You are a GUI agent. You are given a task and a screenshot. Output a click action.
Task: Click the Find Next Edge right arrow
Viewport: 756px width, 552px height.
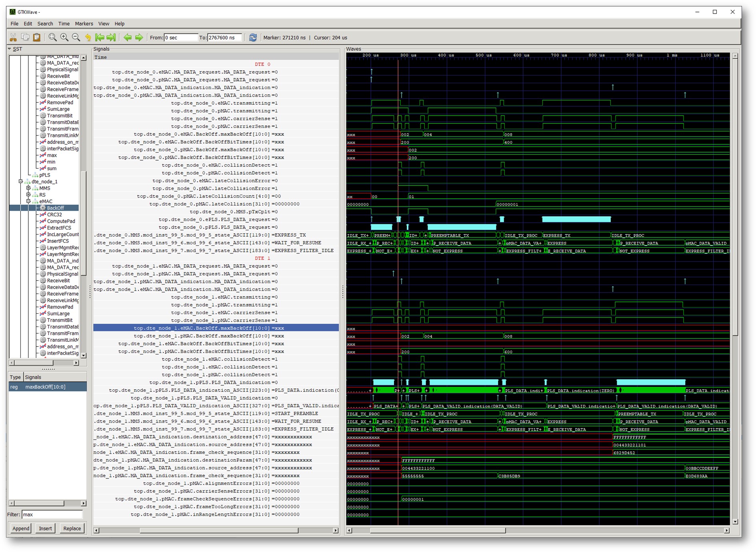pyautogui.click(x=139, y=38)
